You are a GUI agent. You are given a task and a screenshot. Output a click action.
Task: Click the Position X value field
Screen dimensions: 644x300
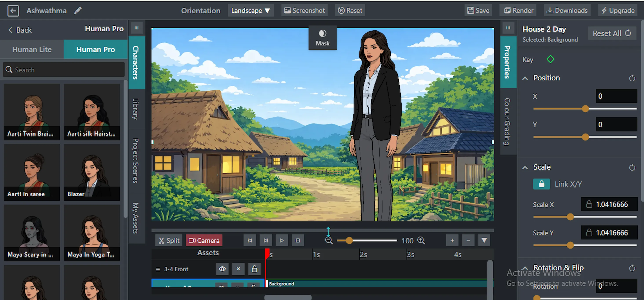point(616,96)
